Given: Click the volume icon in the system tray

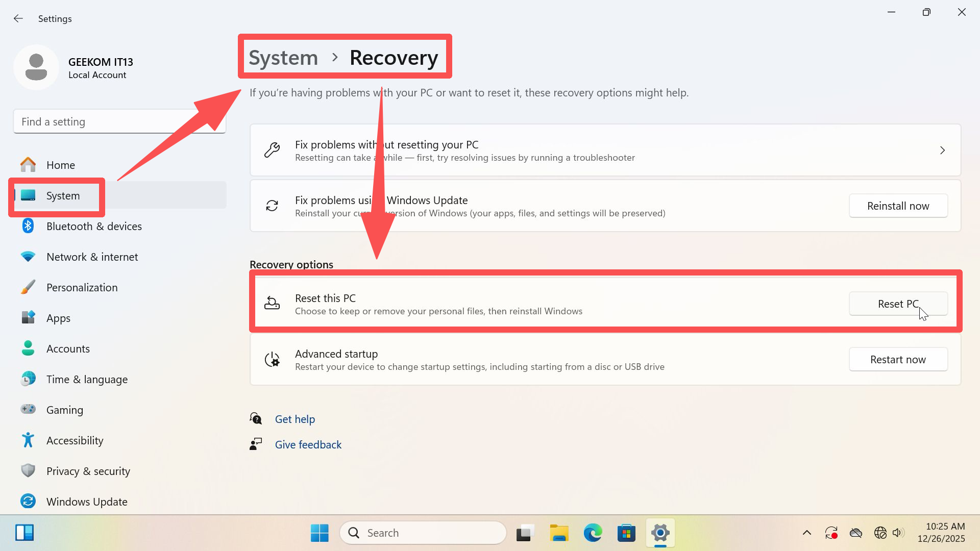Looking at the screenshot, I should 897,533.
